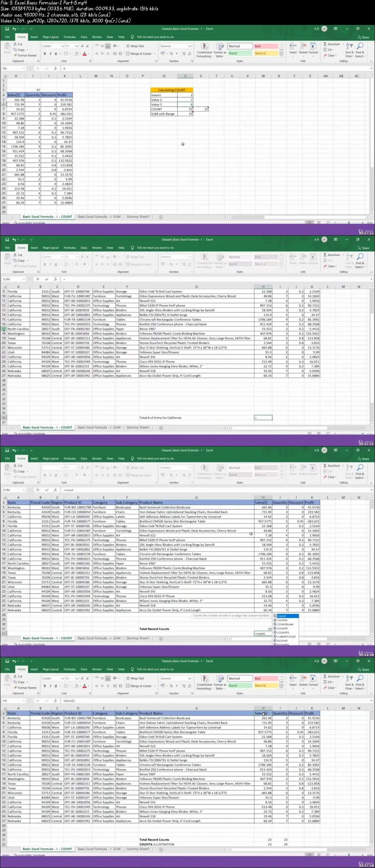
Task: Choose COUNTIFS from the function autocomplete list
Action: point(286,632)
